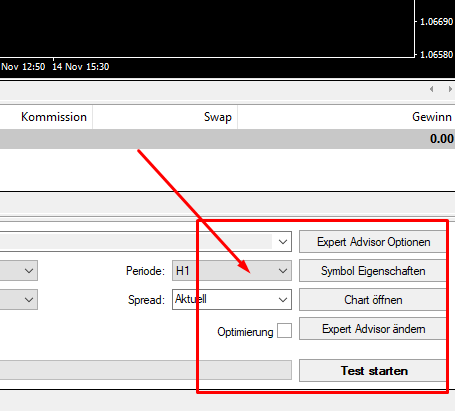Open the left dropdown beside Periode
The image size is (455, 411).
tap(19, 271)
